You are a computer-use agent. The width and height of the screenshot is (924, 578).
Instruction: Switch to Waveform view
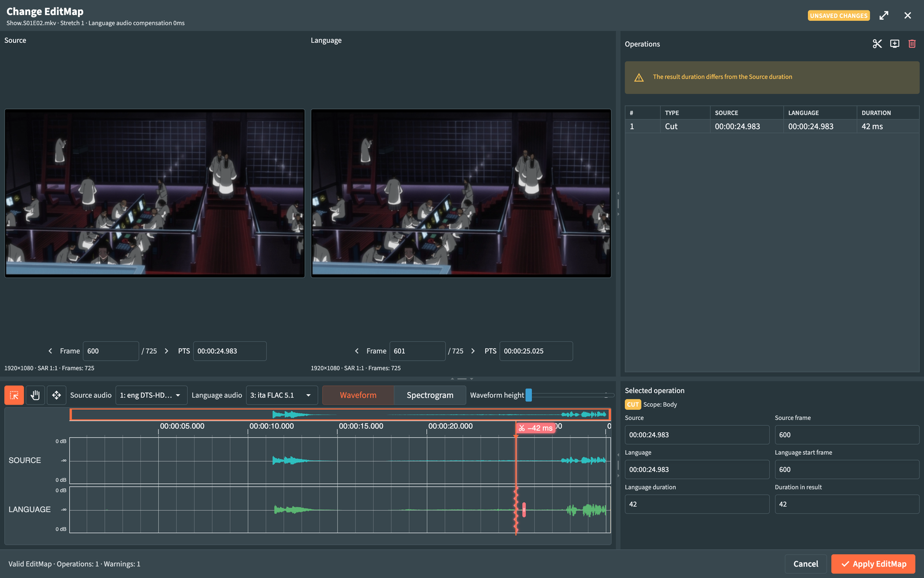358,395
